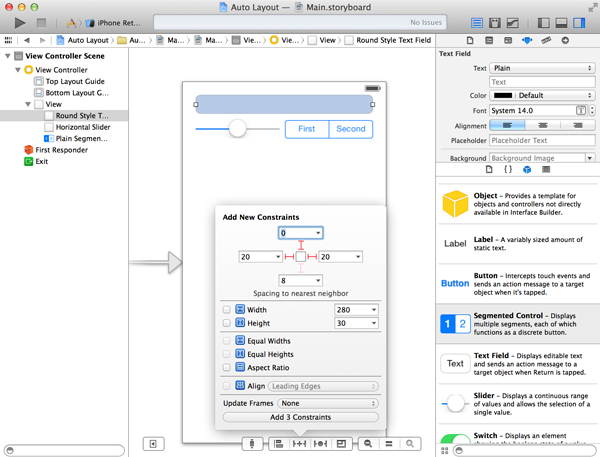Toggle the Navigator pane visibility
600x457 pixels.
(x=543, y=23)
